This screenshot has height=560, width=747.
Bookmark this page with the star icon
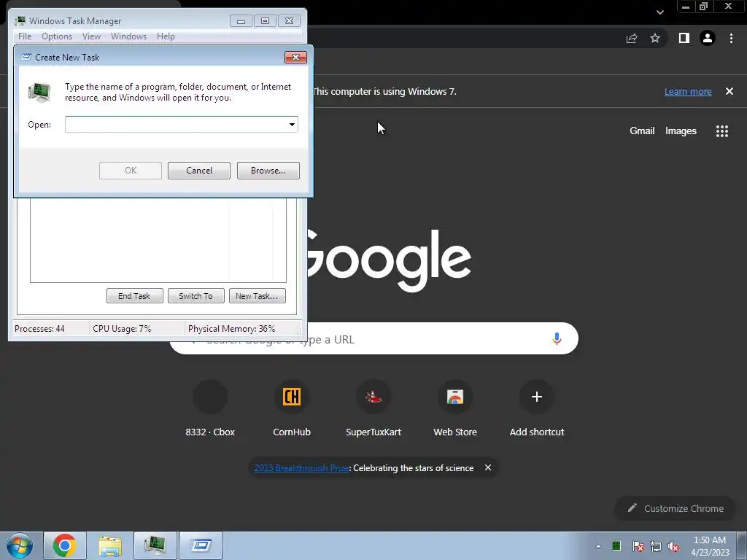[x=655, y=38]
